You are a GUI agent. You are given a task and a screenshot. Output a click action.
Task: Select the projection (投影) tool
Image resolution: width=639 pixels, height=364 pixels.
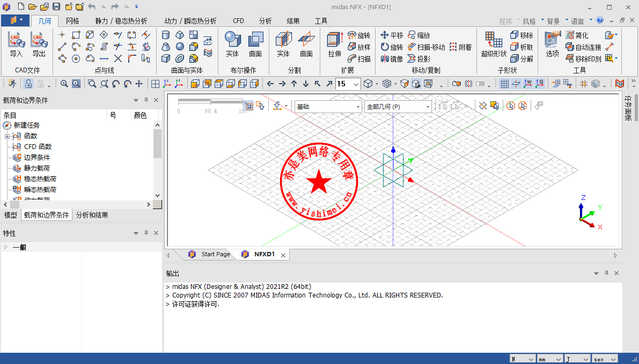pos(419,59)
